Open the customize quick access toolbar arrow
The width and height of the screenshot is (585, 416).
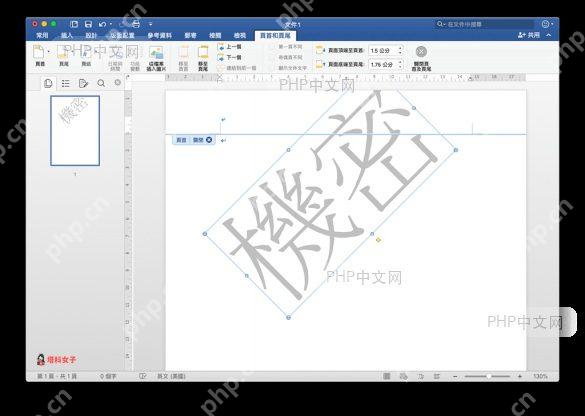tap(150, 24)
